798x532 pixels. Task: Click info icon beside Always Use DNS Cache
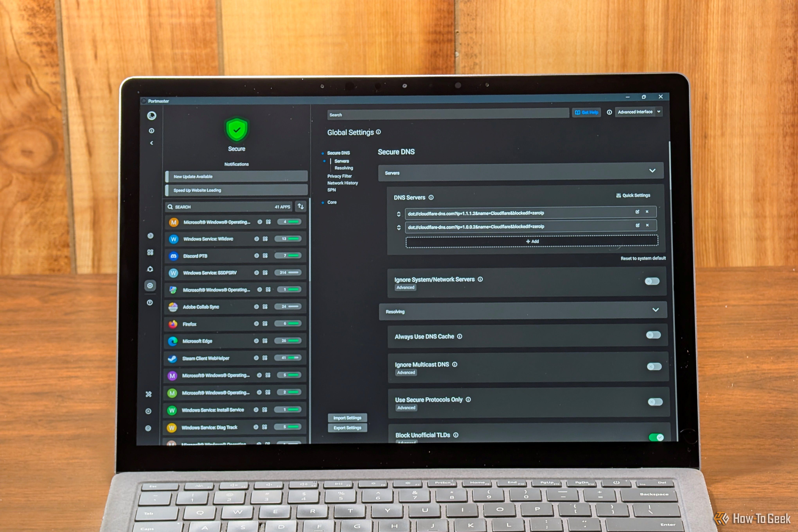click(459, 337)
